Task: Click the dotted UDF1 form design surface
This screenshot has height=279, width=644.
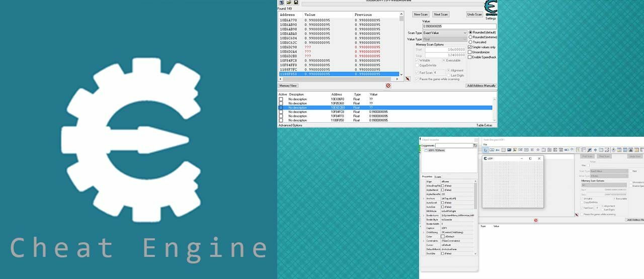Action: [513, 183]
